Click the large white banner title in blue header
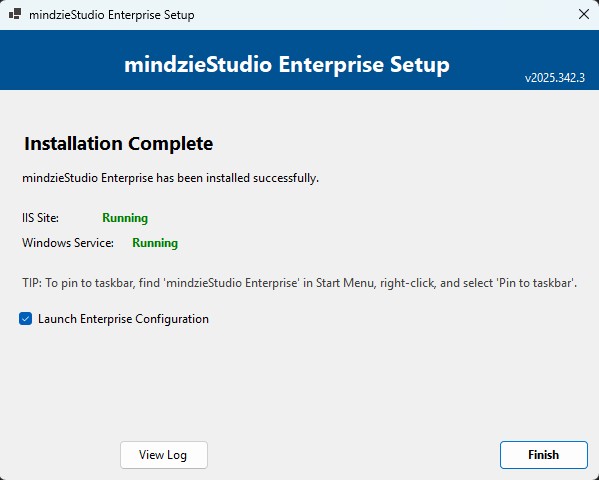The image size is (599, 480). [x=287, y=65]
